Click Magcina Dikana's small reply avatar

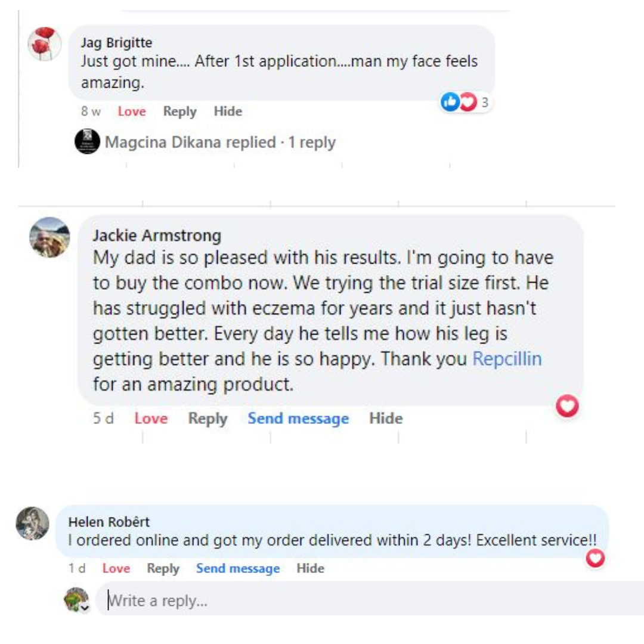[x=87, y=143]
